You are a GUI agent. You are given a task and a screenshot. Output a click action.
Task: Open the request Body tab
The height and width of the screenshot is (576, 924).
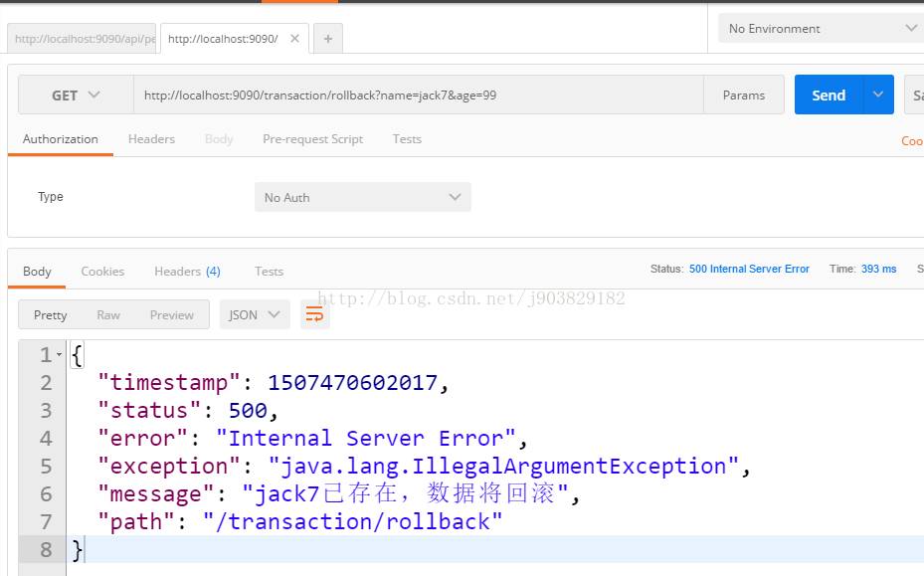pos(219,139)
